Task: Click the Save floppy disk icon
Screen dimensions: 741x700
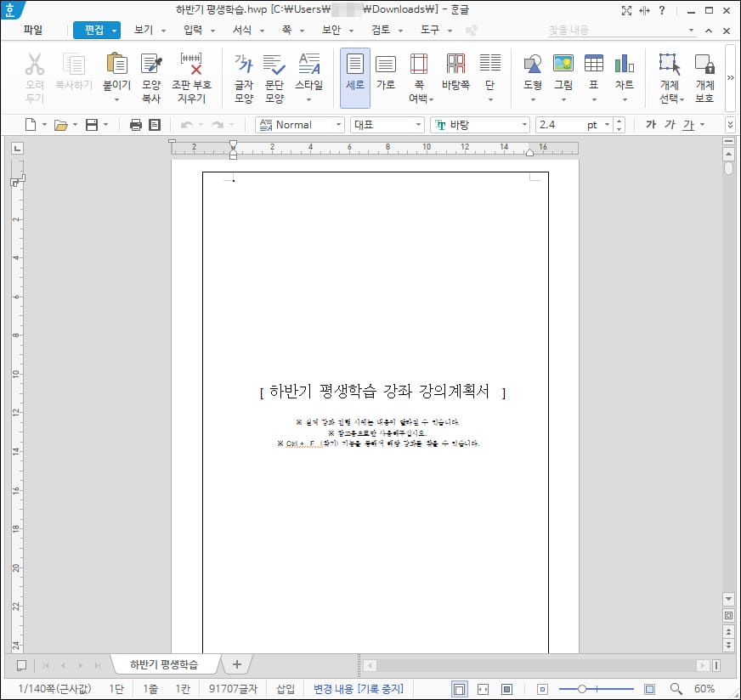Action: pyautogui.click(x=92, y=125)
